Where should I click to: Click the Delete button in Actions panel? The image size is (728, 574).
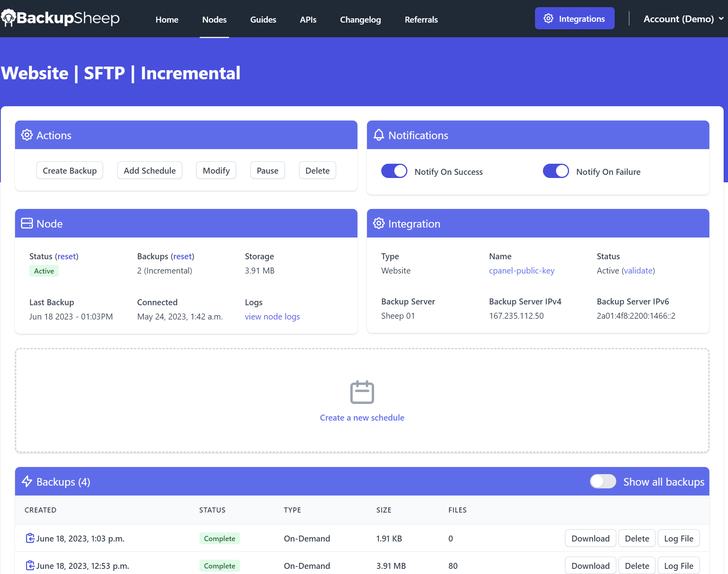point(317,170)
